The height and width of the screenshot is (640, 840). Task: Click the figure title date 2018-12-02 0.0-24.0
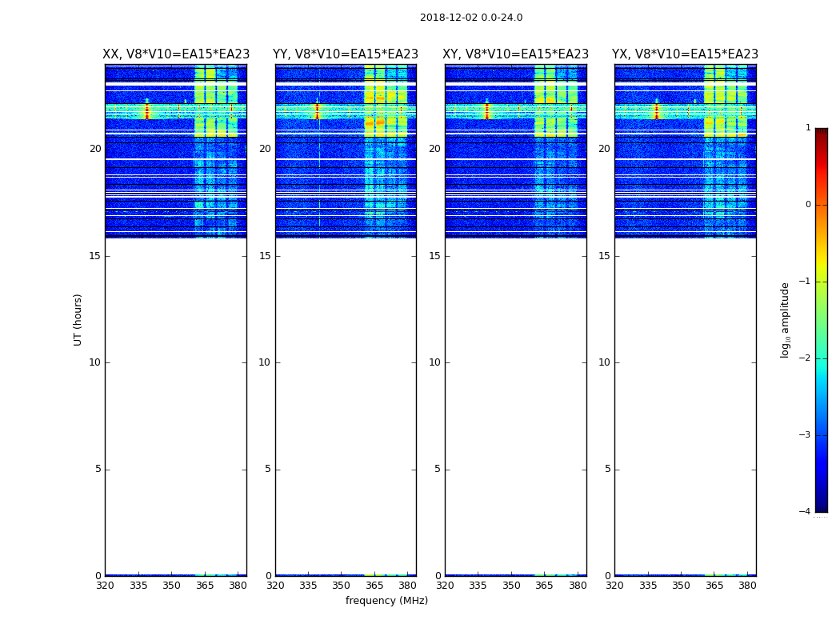point(471,18)
